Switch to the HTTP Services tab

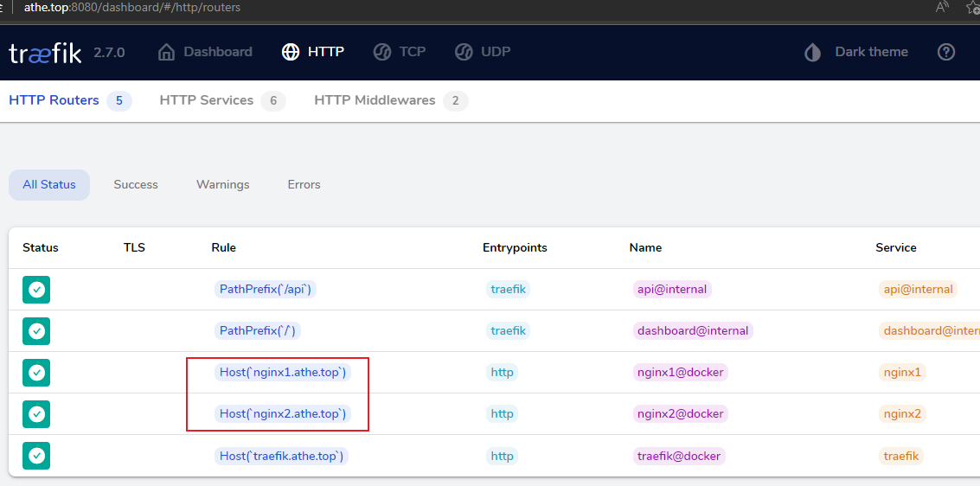click(x=222, y=100)
